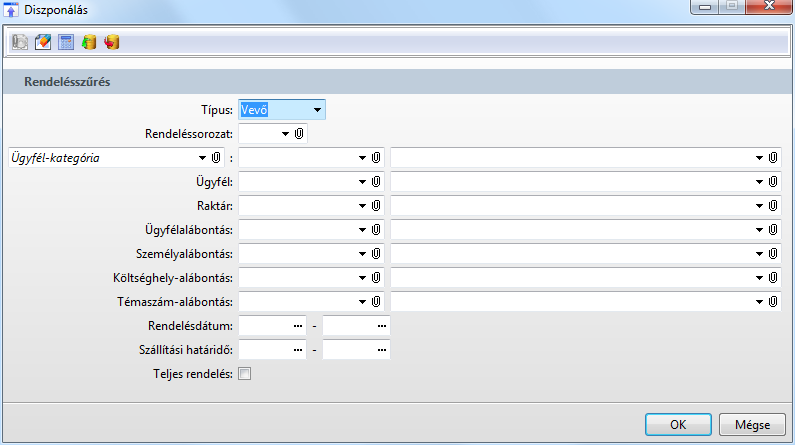
Task: Click paperclip of the wide Raktár field
Action: [x=773, y=205]
